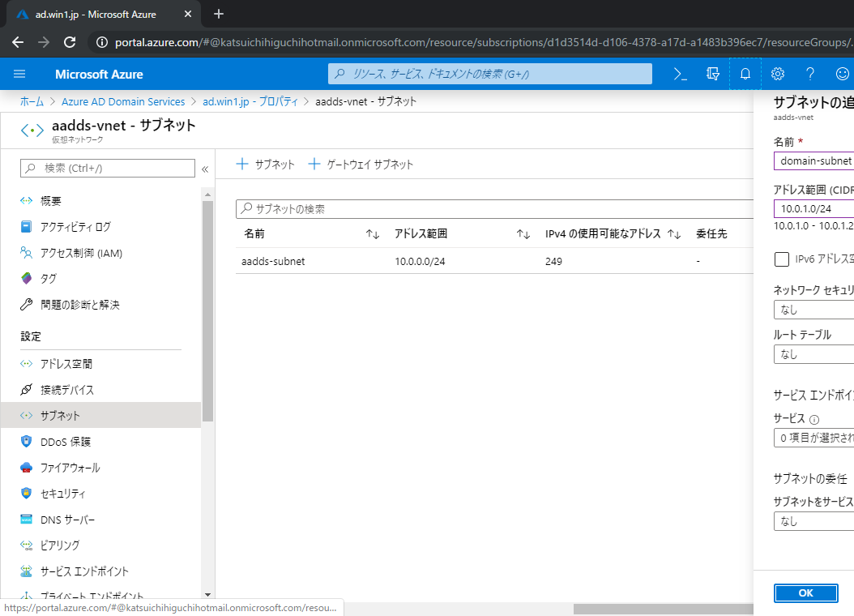The height and width of the screenshot is (616, 854).
Task: Click the plus icon for ゲートウェイ サブネット
Action: 314,164
